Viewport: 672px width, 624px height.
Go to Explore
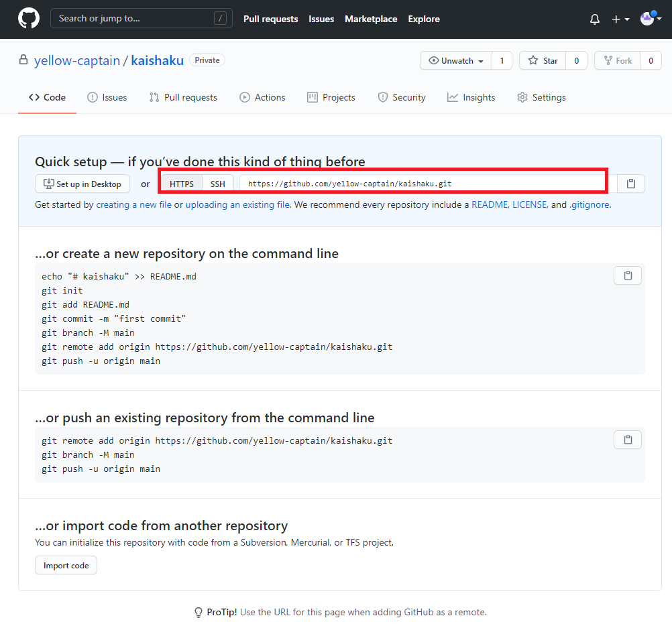(x=423, y=19)
